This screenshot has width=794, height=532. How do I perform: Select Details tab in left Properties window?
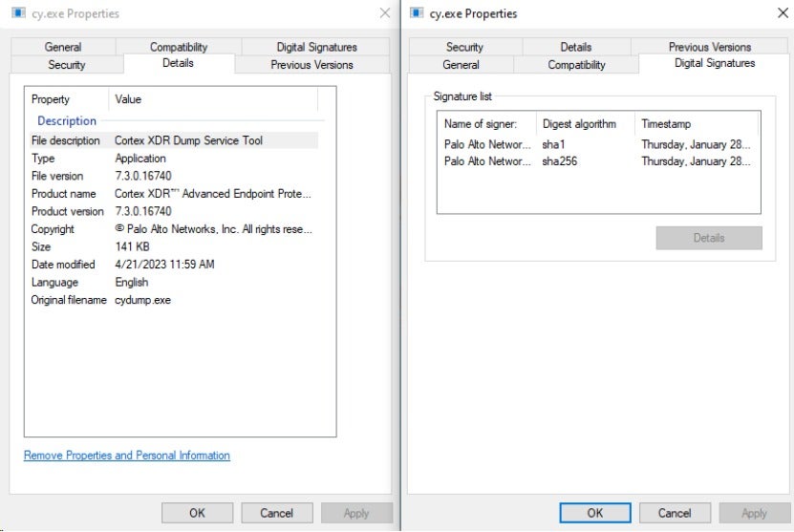pos(179,63)
